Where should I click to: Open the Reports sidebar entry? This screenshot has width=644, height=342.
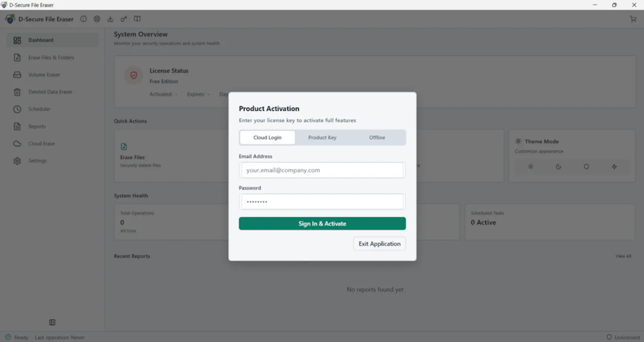53,126
